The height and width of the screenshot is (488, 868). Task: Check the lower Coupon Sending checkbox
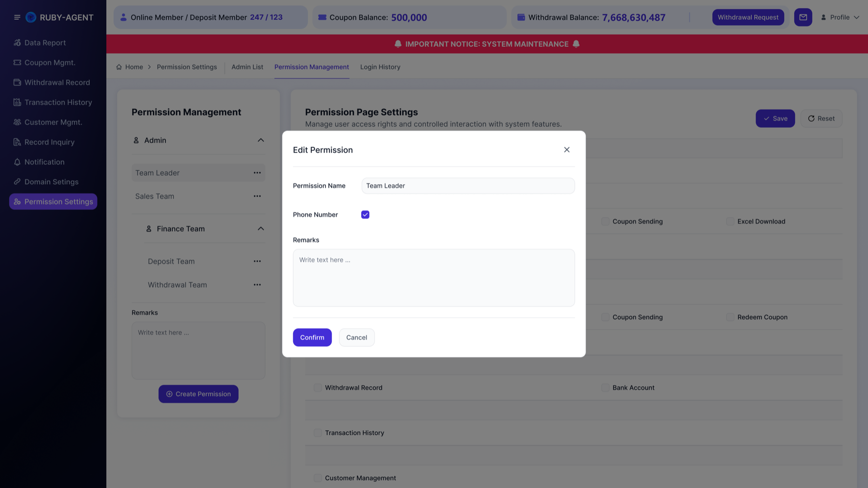pyautogui.click(x=605, y=317)
